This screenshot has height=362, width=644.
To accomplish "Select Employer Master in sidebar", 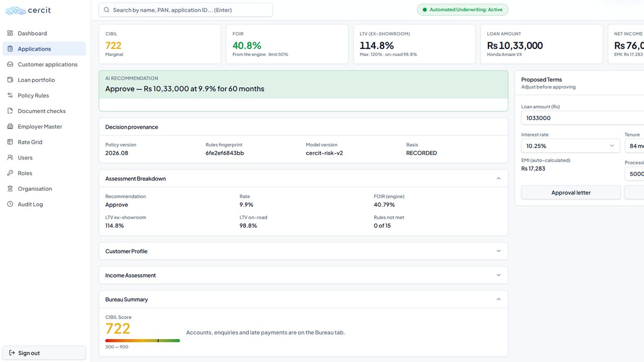I will tap(44, 127).
